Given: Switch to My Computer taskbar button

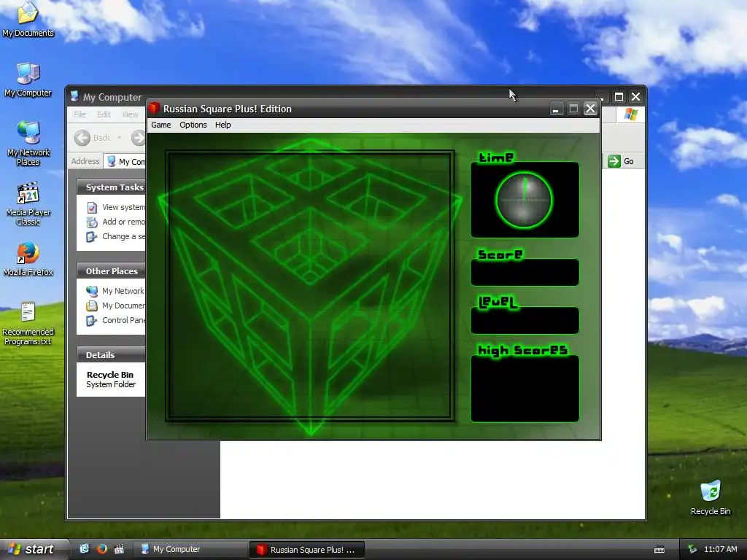Looking at the screenshot, I should 190,549.
